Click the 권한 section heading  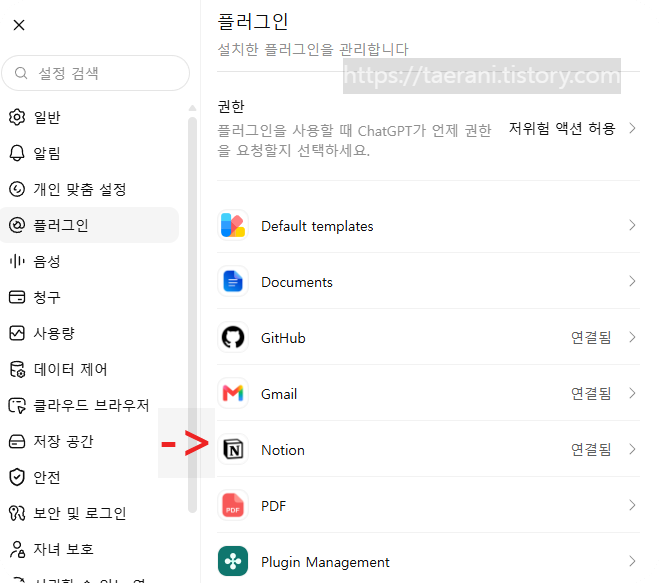click(x=231, y=106)
